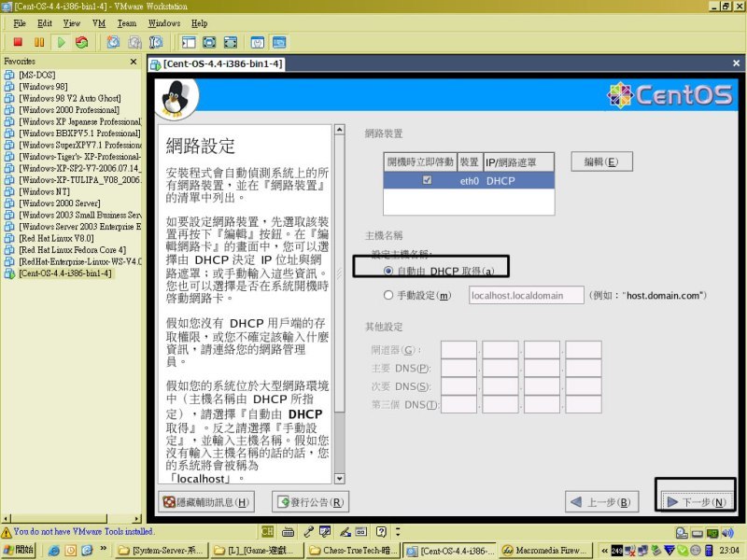
Task: Open the View menu
Action: (x=72, y=23)
